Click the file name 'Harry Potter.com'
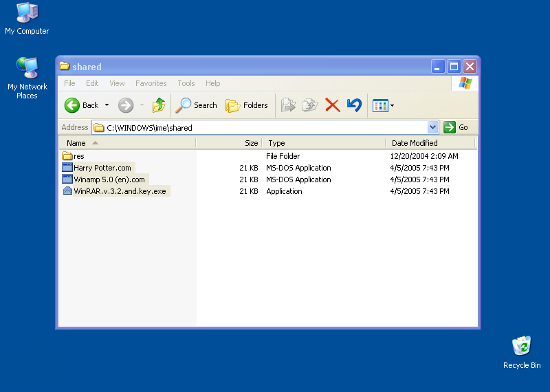The height and width of the screenshot is (392, 550). [x=102, y=168]
